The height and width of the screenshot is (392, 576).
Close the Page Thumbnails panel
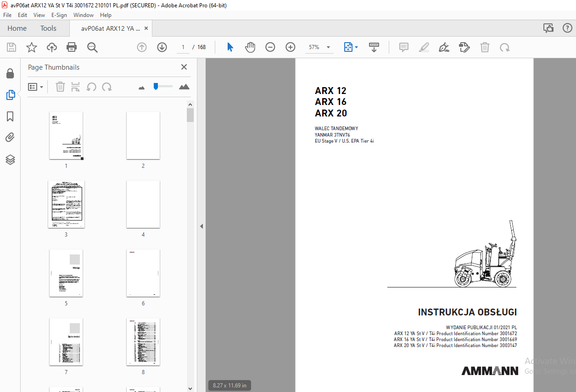[x=184, y=67]
